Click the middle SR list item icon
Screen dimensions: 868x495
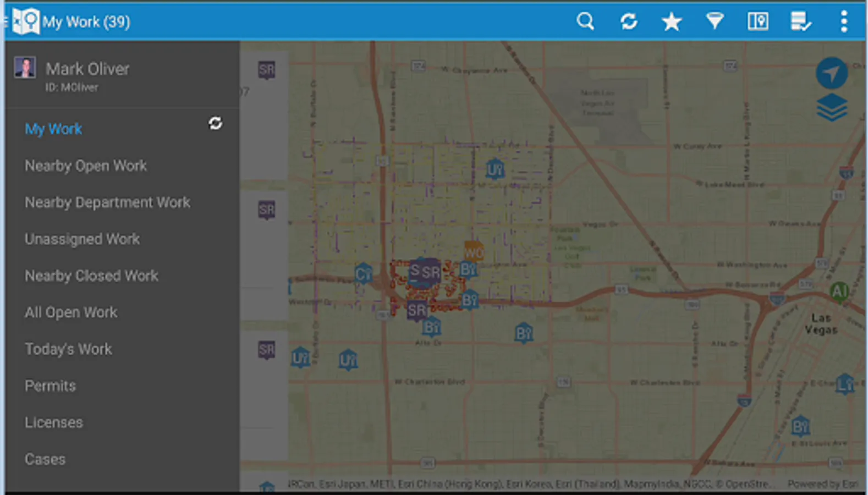point(267,210)
